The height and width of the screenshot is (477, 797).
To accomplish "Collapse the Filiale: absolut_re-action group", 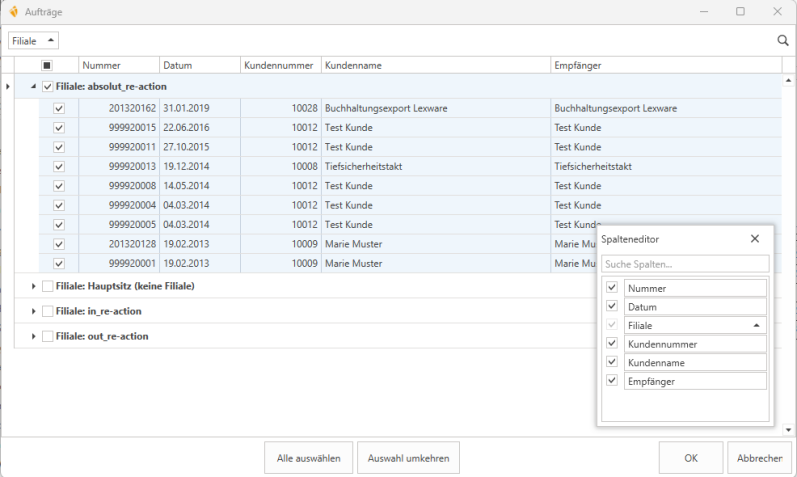I will pos(33,87).
